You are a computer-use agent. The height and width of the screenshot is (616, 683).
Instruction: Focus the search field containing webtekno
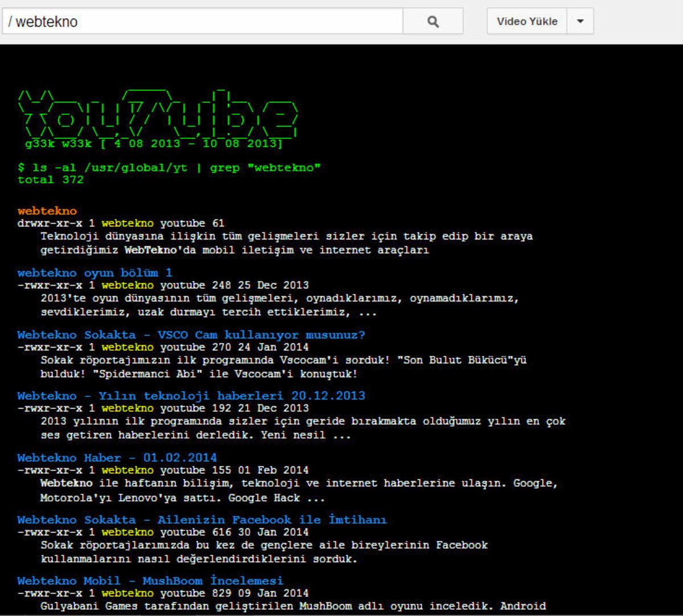(202, 22)
